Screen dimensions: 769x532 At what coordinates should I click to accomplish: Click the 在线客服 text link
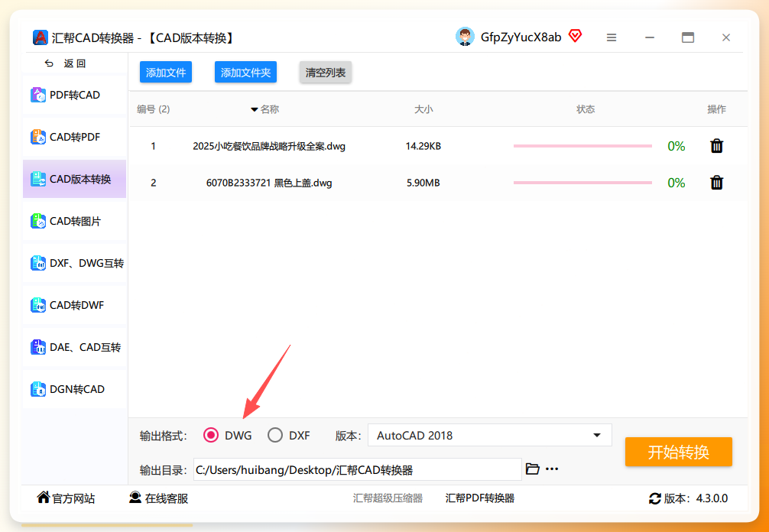(x=166, y=498)
